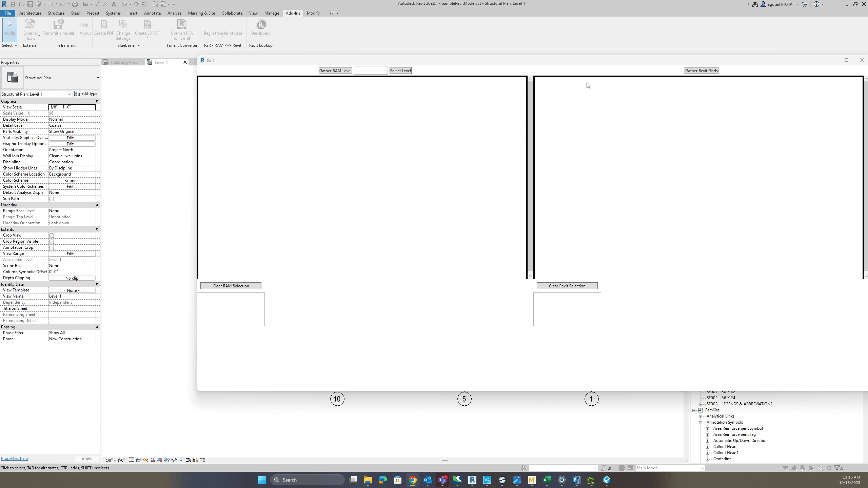Select the External Tools icon
The height and width of the screenshot is (488, 868).
point(30,28)
